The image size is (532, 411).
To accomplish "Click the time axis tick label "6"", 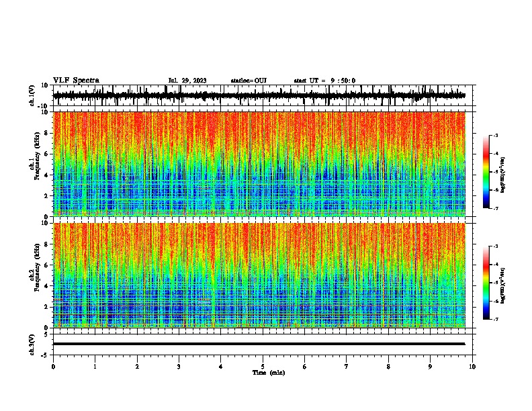I will [x=305, y=367].
